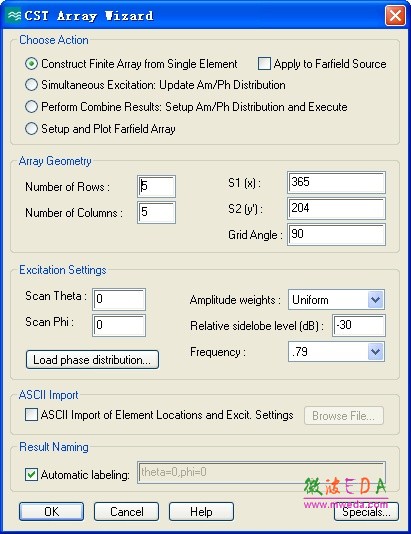Viewport: 411px width, 534px height.
Task: Confirm the dialog with OK
Action: tap(51, 512)
